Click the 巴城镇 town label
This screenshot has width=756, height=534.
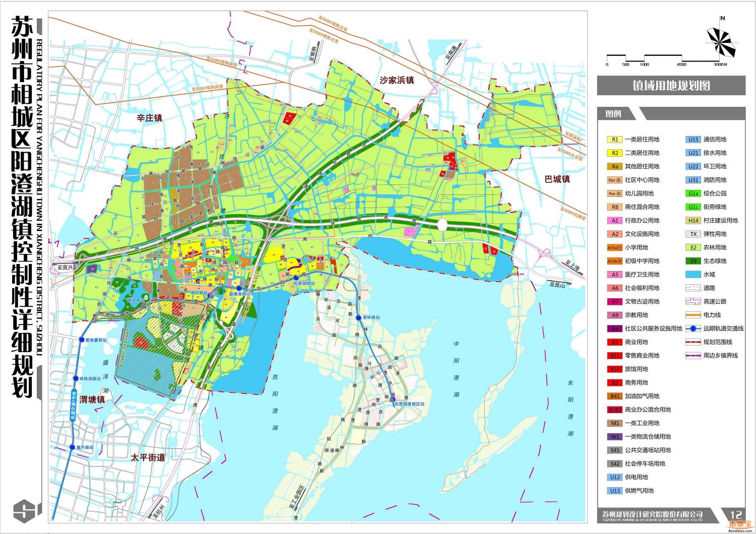click(557, 179)
